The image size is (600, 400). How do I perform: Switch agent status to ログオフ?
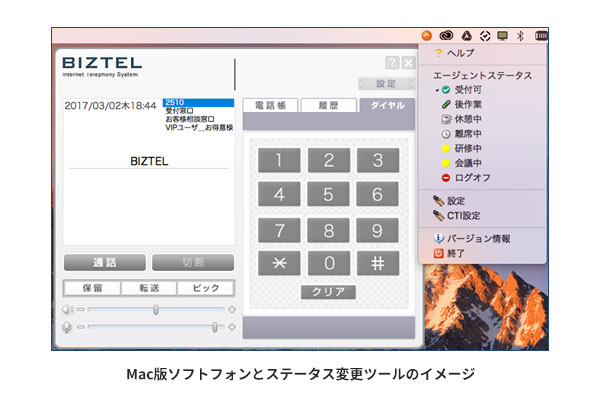coord(473,177)
